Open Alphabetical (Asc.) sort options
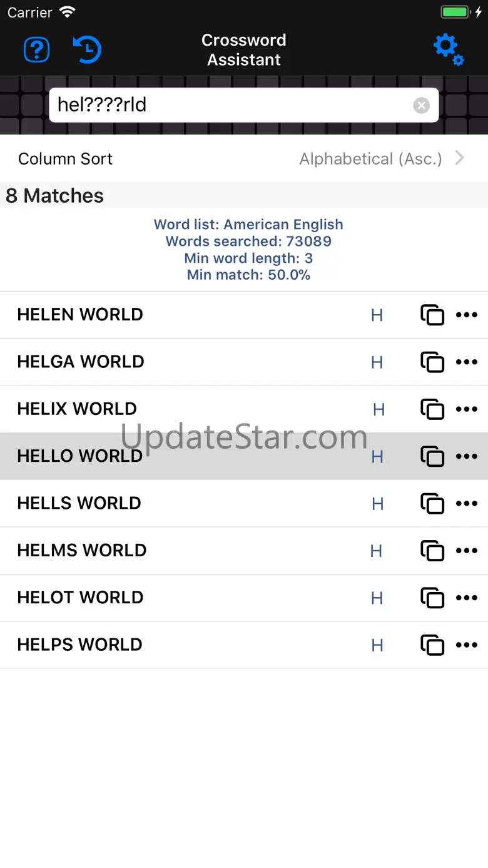Viewport: 488px width, 868px height. (370, 159)
